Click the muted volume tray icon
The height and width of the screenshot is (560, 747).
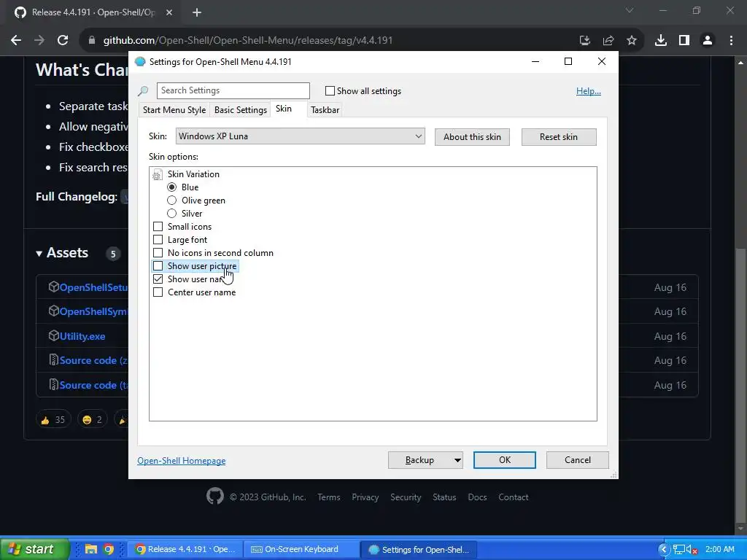click(x=692, y=550)
